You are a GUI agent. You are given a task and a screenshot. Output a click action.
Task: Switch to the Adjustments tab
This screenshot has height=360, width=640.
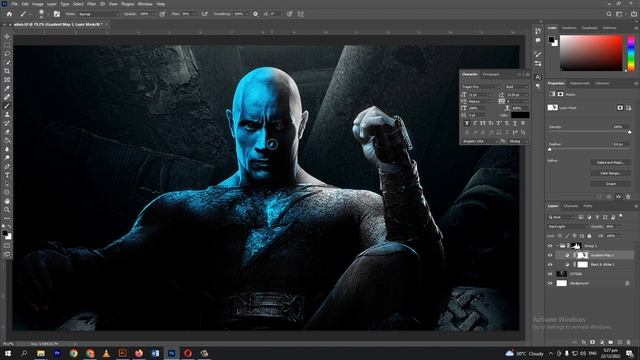click(580, 83)
